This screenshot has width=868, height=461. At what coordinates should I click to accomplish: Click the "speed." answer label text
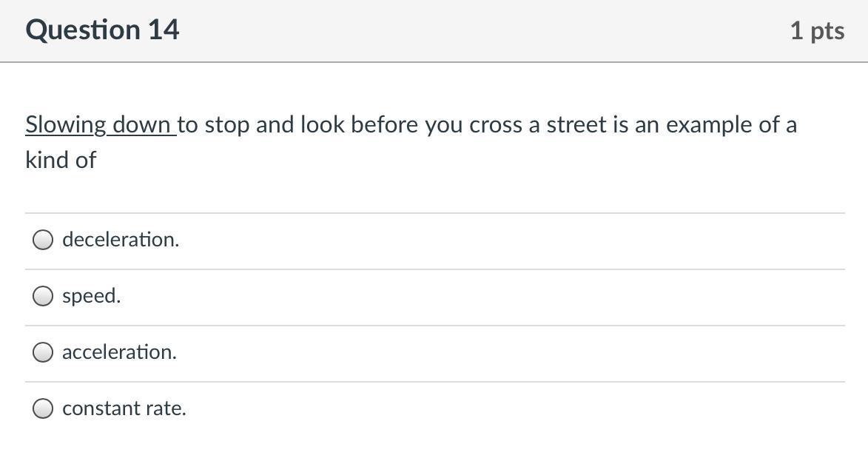coord(91,296)
